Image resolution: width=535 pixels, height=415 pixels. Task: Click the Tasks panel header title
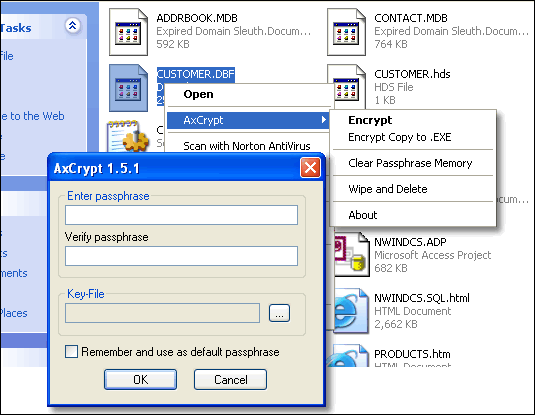pos(16,28)
